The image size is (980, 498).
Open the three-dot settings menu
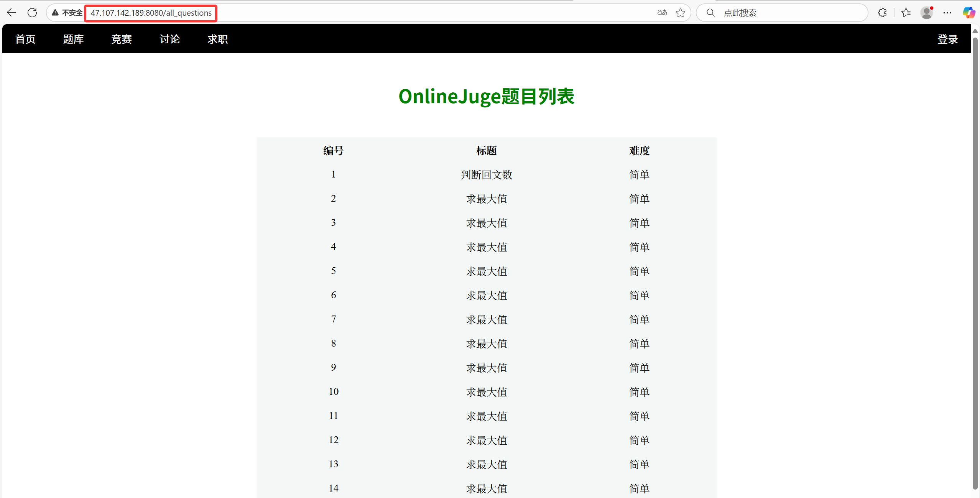coord(947,13)
